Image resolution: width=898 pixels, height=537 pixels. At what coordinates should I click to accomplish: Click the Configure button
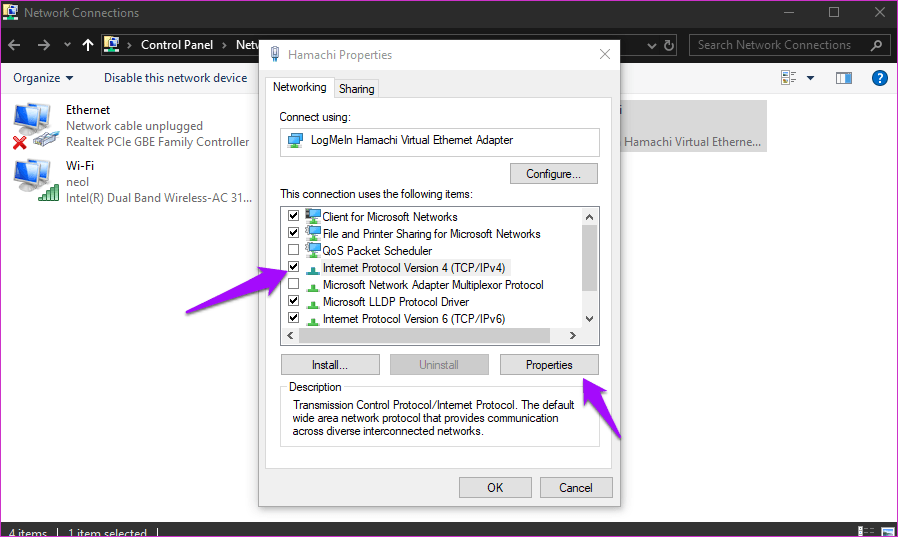pyautogui.click(x=553, y=173)
